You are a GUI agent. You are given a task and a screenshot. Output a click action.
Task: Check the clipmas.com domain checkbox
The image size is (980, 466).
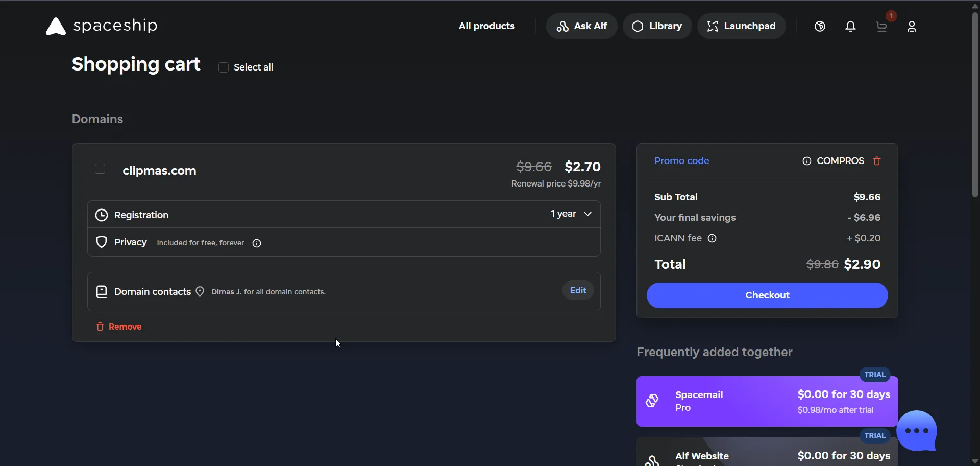click(100, 169)
